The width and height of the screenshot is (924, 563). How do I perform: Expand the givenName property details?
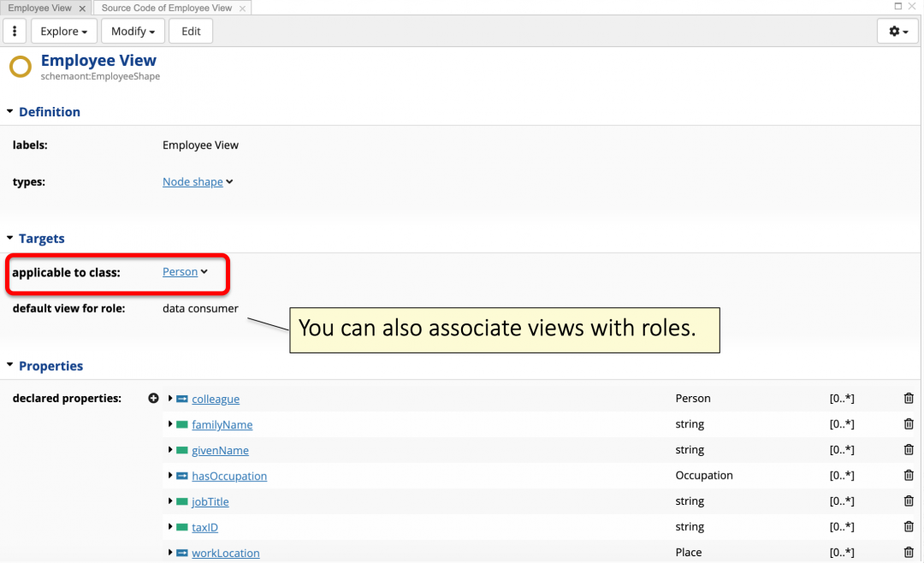pos(171,450)
